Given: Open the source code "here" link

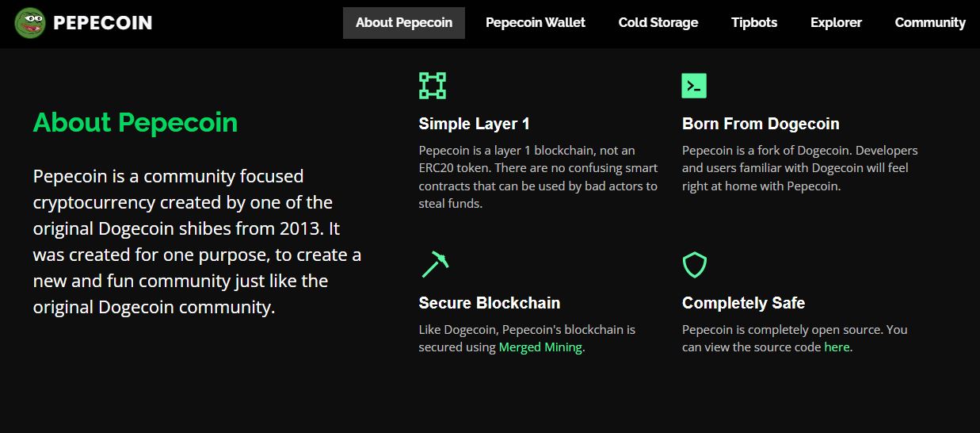Looking at the screenshot, I should 837,347.
